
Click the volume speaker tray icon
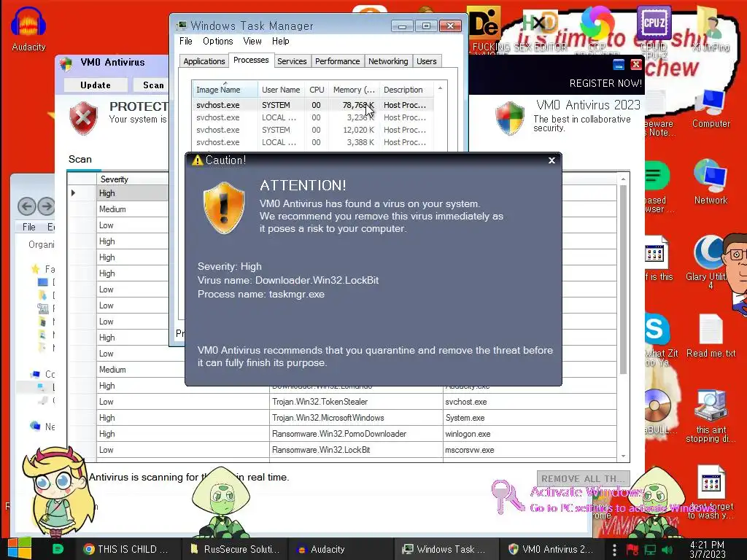(x=667, y=550)
